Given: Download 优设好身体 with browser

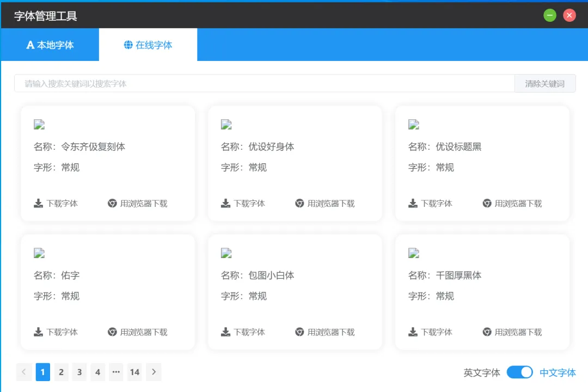Looking at the screenshot, I should 324,203.
